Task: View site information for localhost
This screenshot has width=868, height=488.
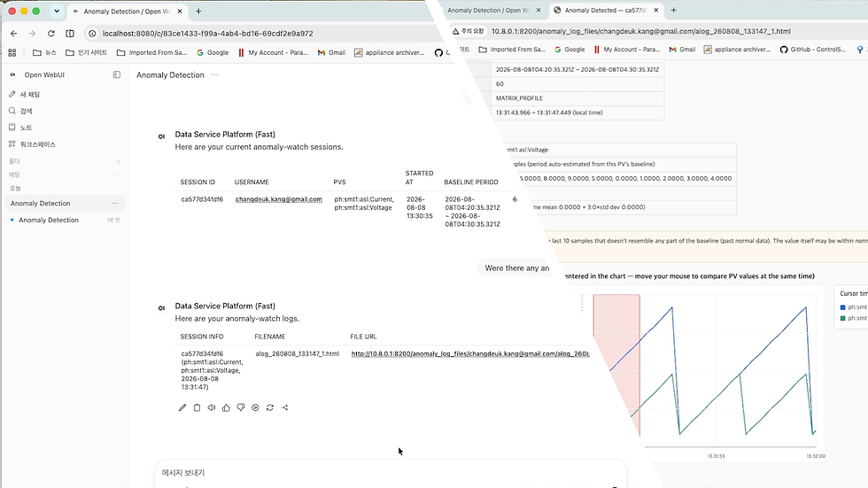Action: (92, 33)
